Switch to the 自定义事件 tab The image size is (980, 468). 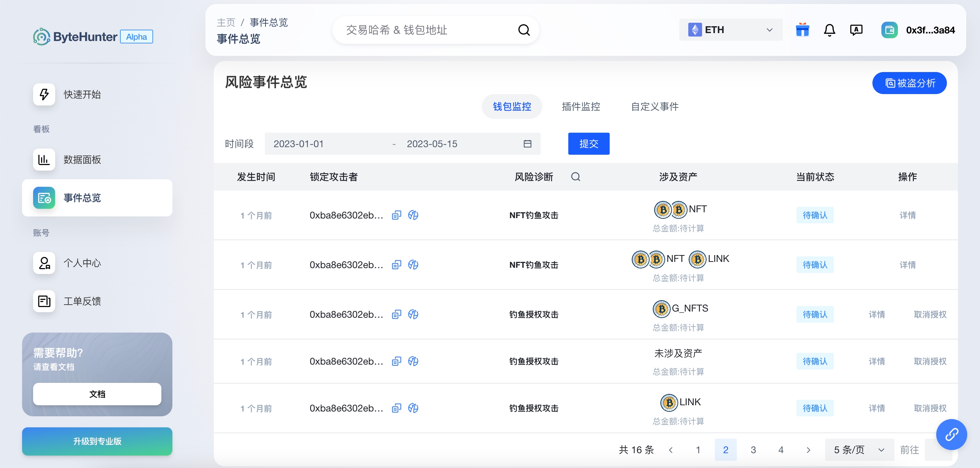654,106
